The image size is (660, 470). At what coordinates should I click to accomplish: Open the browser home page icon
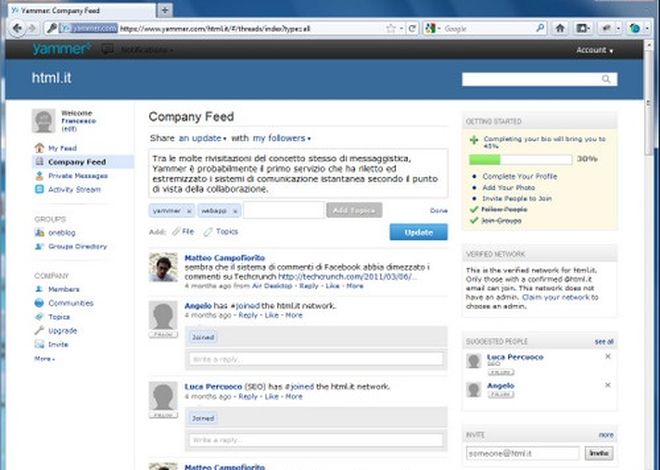click(x=560, y=29)
